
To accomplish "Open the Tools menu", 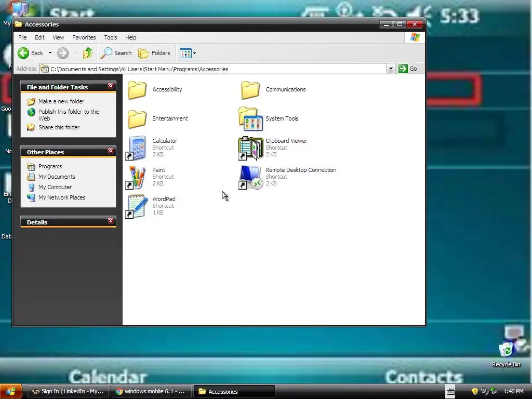I will 111,37.
